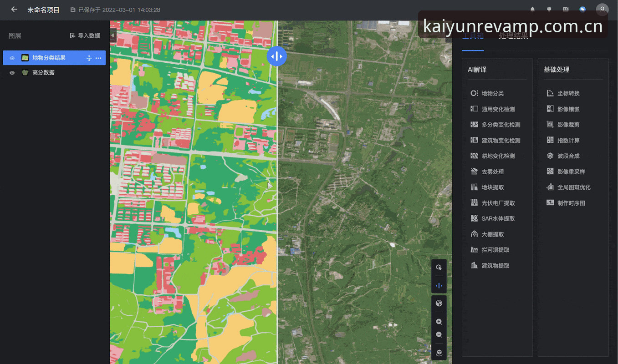This screenshot has width=618, height=364.
Task: Open more options for 地物分类结果 layer
Action: (98, 58)
